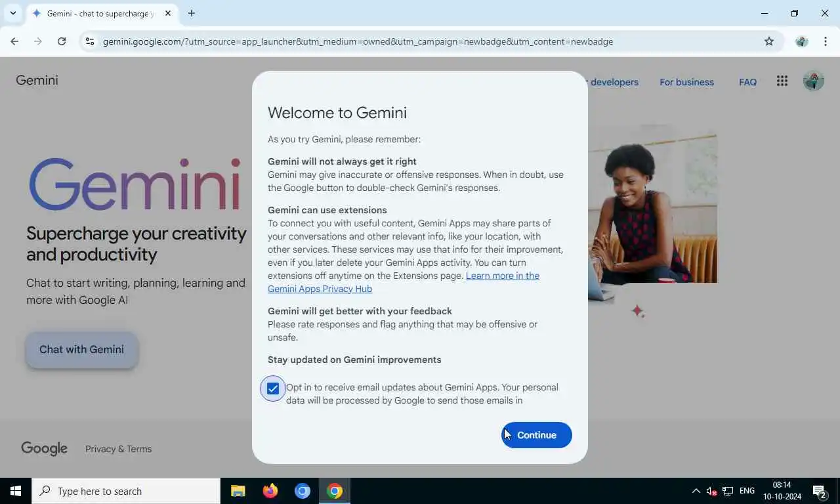Click the taskbar search box
Image resolution: width=840 pixels, height=504 pixels.
(x=126, y=491)
